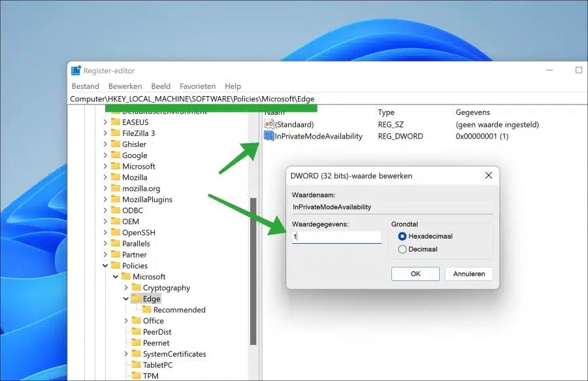Click the REG_DWORD type cell

(x=400, y=136)
